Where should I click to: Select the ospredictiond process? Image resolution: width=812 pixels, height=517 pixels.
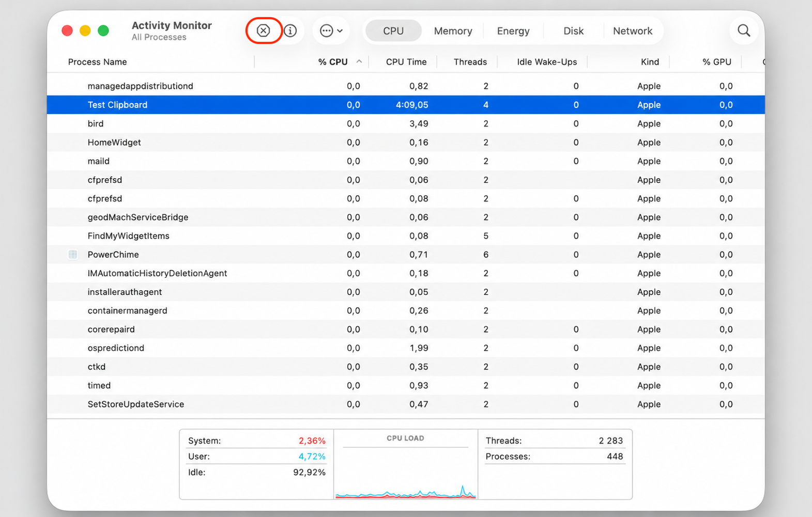click(x=406, y=348)
